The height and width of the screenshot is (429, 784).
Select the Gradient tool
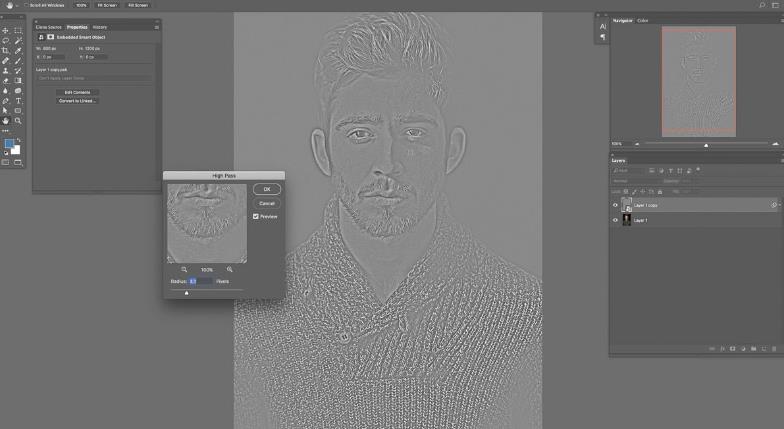18,80
